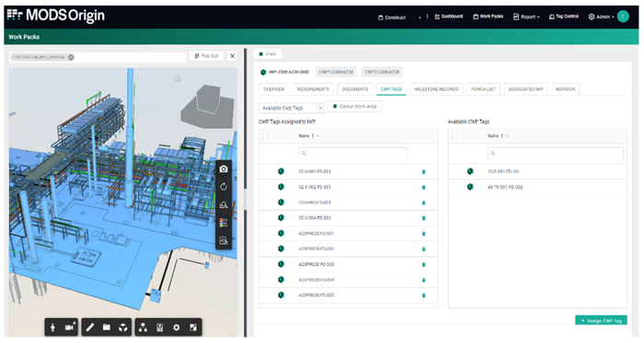Focus search field in Available CWP Tags table
This screenshot has height=343, width=644.
[x=556, y=154]
